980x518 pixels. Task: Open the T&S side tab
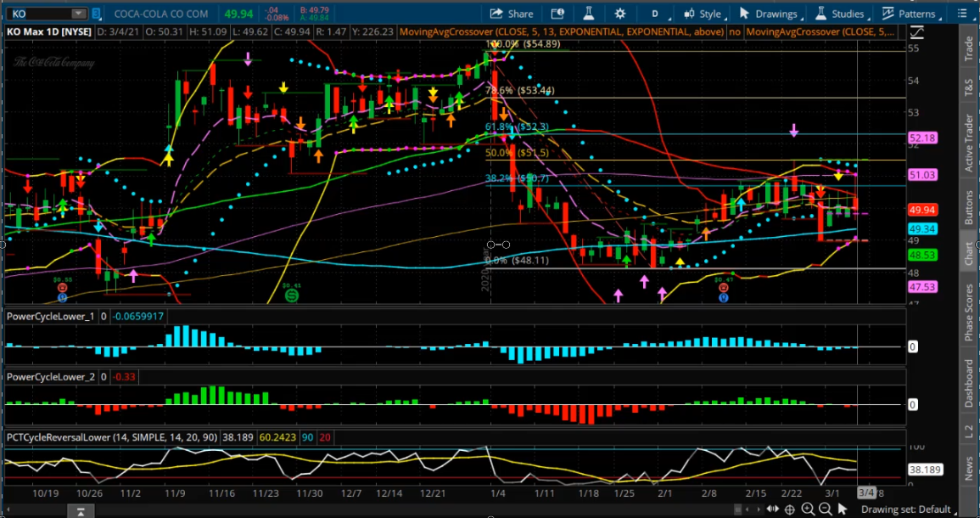coord(968,87)
